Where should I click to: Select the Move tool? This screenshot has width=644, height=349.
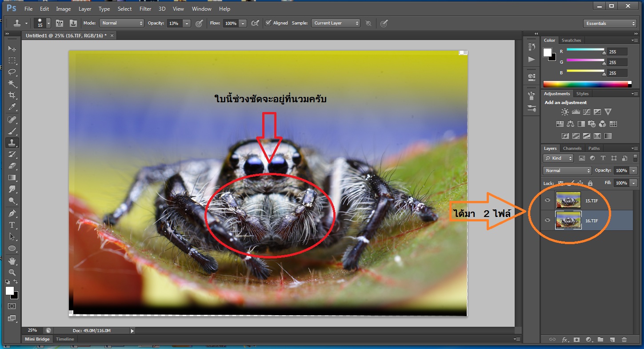(x=12, y=48)
